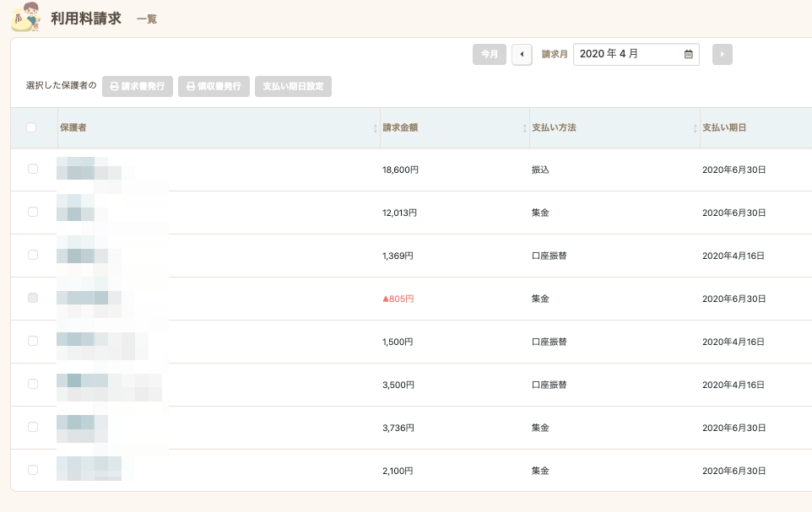Tick the checkbox for 3,736円 row
Image resolution: width=812 pixels, height=512 pixels.
click(33, 427)
